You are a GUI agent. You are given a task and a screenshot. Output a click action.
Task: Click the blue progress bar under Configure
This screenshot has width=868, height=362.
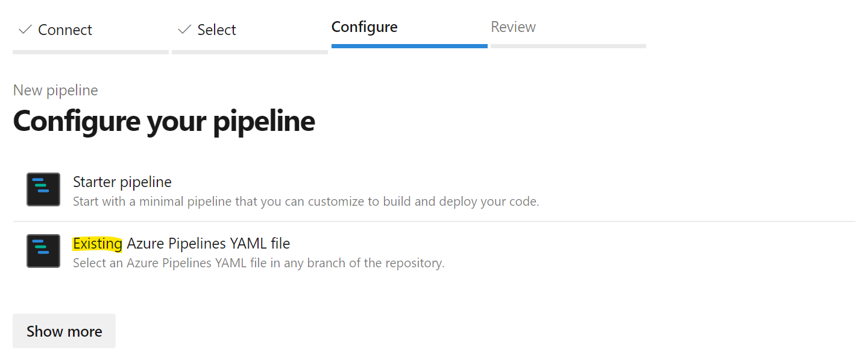(409, 46)
